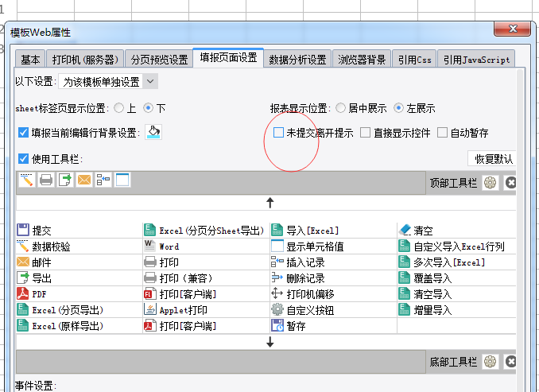Viewport: 539px width, 392px height.
Task: Open the 填报页面设置 tab
Action: pos(228,57)
